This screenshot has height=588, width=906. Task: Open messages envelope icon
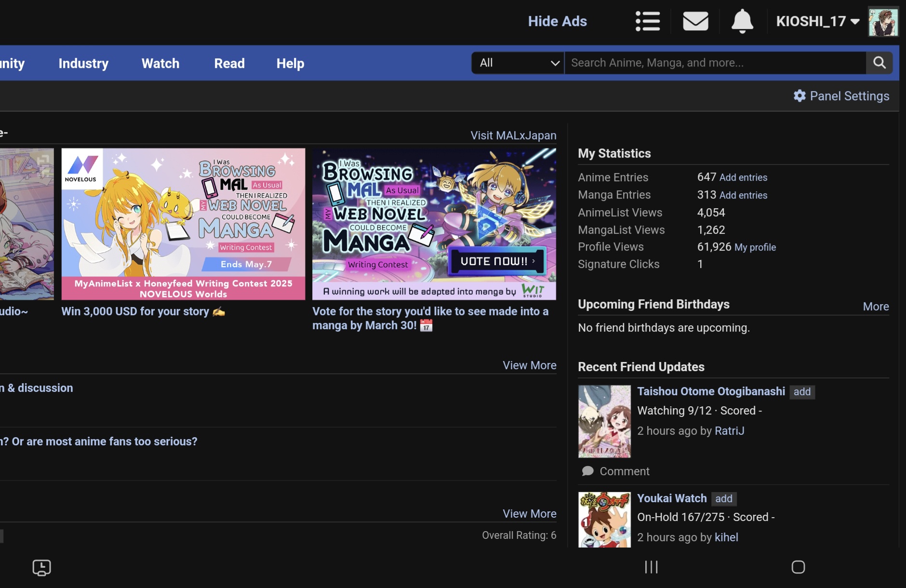(x=695, y=21)
